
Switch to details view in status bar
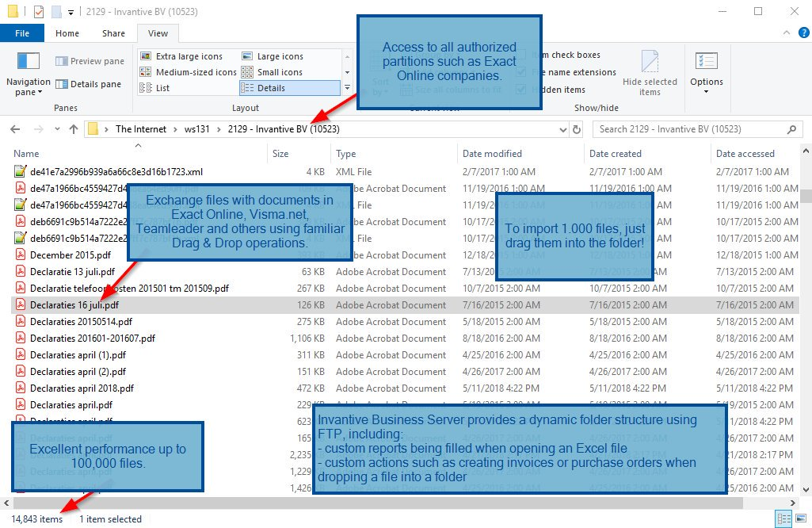(x=784, y=518)
